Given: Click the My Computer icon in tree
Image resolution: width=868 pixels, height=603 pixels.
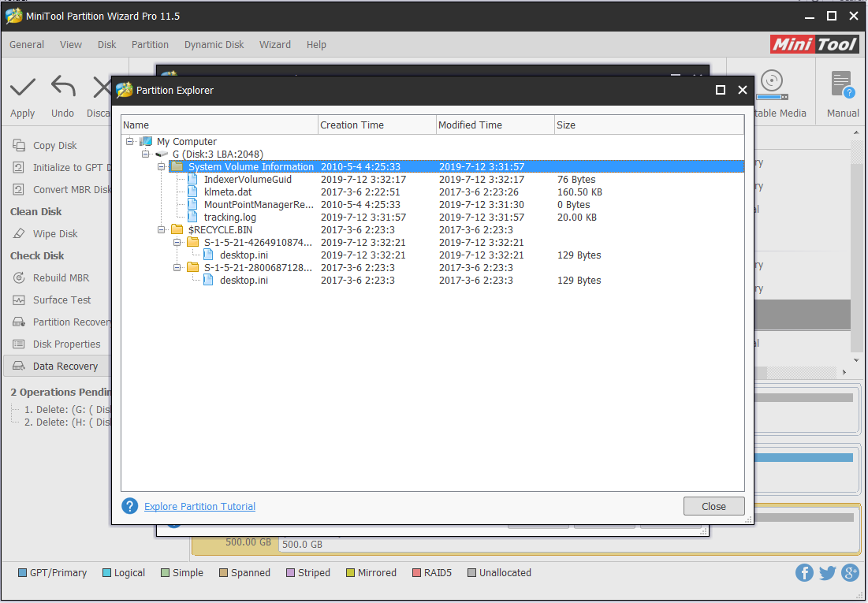Looking at the screenshot, I should click(x=146, y=141).
